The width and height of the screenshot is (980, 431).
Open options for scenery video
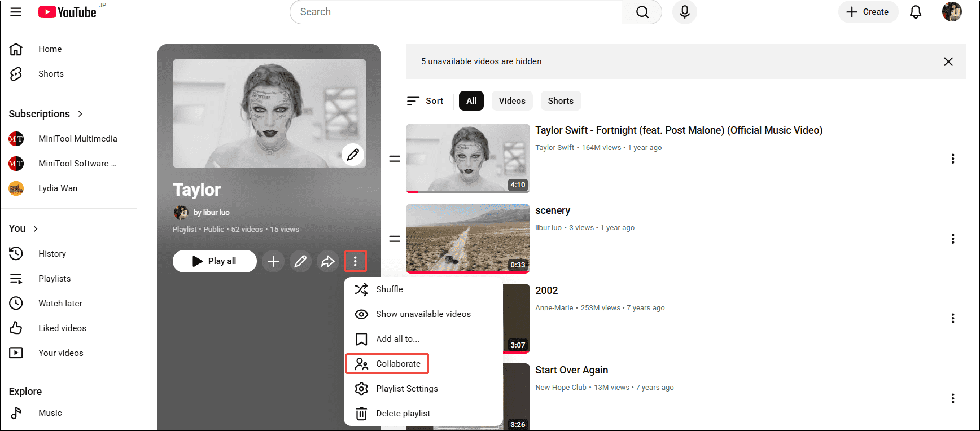pyautogui.click(x=953, y=239)
